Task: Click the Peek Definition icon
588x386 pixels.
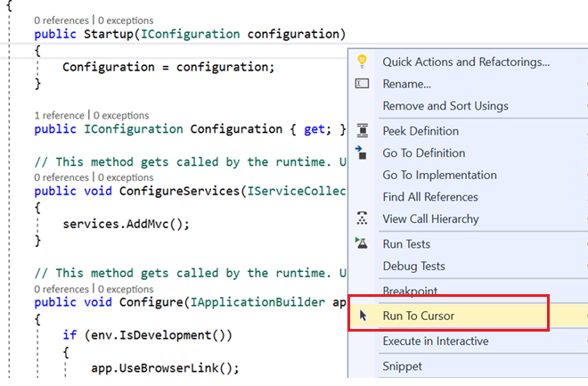Action: (x=362, y=130)
